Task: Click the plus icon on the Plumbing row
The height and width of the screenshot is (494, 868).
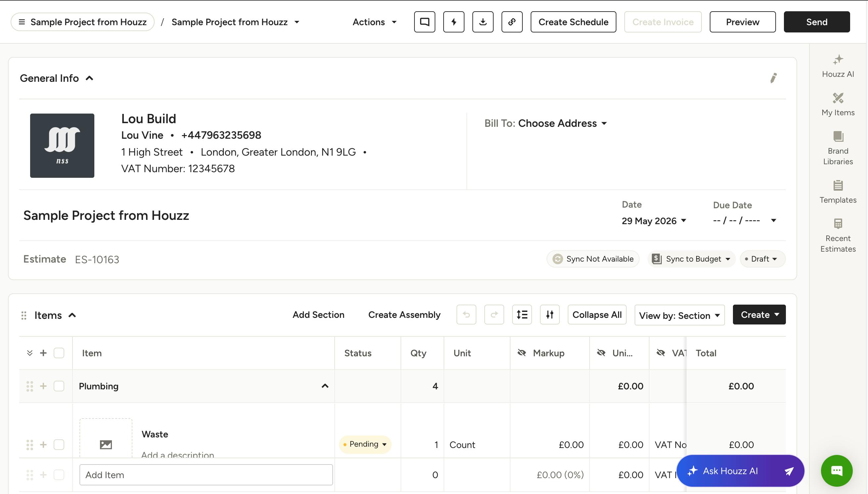Action: [x=43, y=386]
